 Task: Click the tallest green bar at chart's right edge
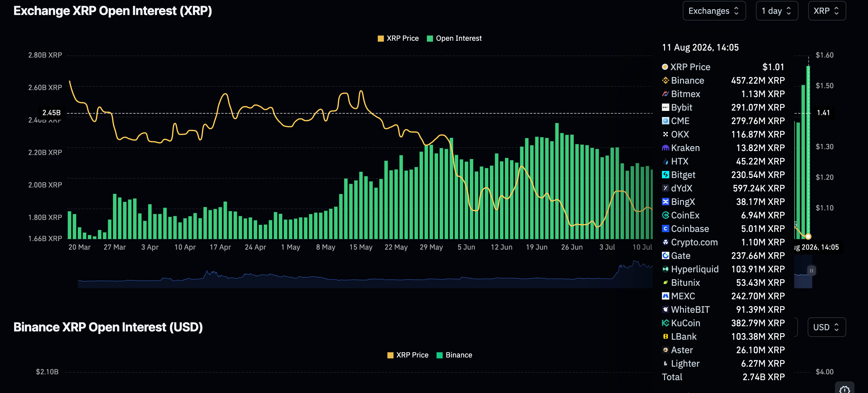point(808,152)
